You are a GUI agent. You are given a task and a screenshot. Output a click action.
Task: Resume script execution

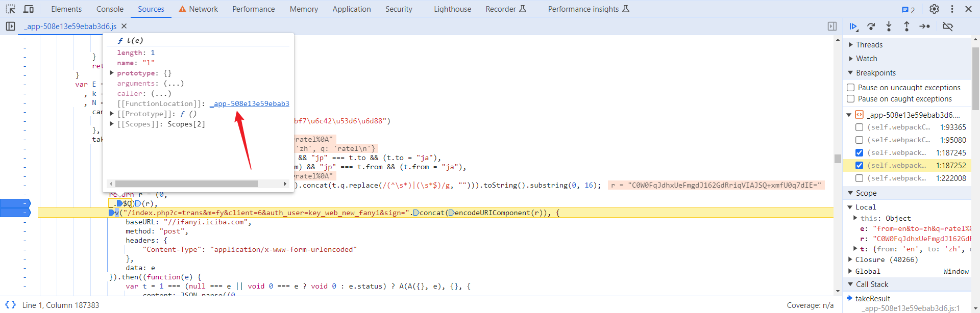point(853,27)
